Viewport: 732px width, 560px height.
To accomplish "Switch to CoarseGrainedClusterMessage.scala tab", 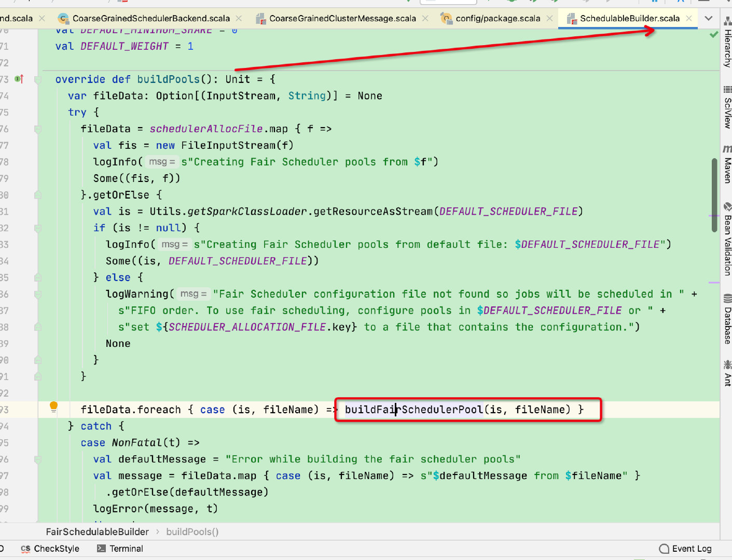I will click(342, 18).
